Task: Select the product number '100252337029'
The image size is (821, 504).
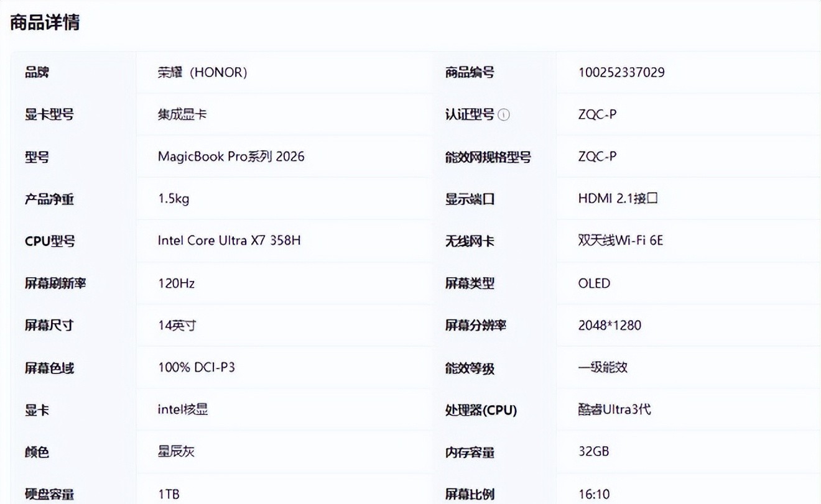Action: click(x=621, y=73)
